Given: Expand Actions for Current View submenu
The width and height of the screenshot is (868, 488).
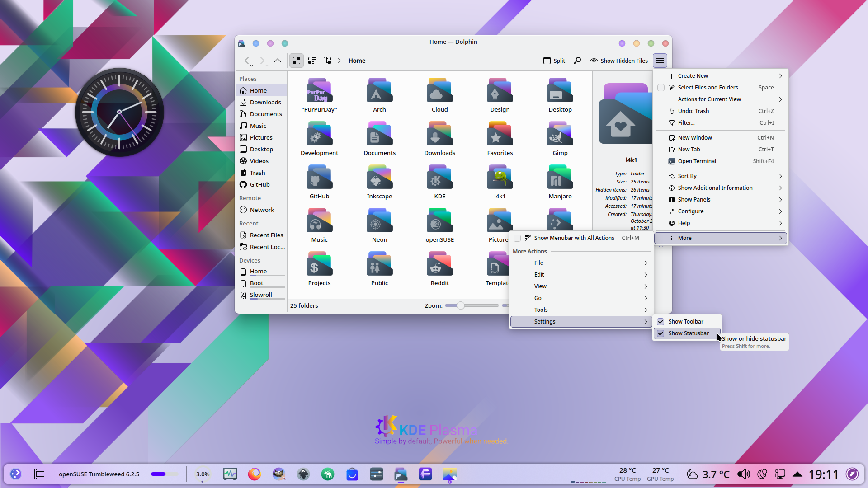Looking at the screenshot, I should coord(721,99).
